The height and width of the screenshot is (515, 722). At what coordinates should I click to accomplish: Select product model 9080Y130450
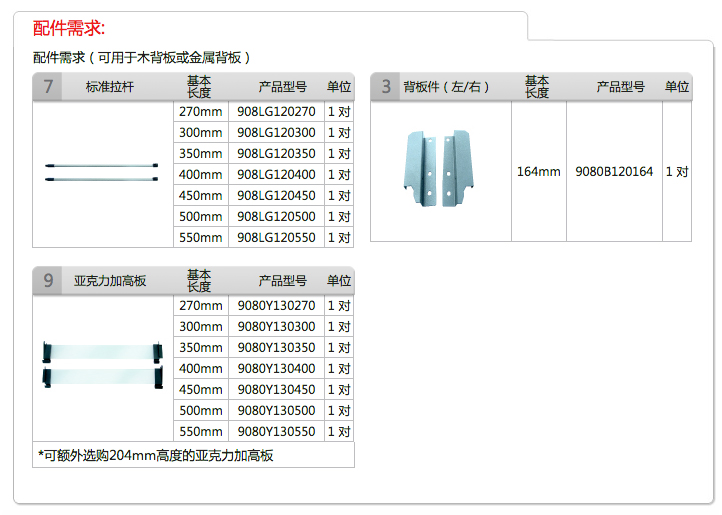click(276, 390)
